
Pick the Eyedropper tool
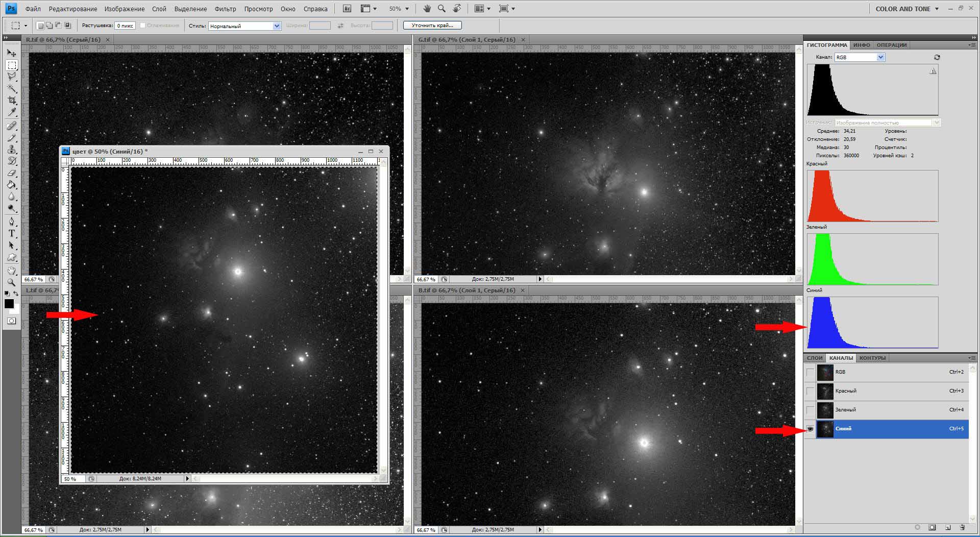click(x=12, y=112)
